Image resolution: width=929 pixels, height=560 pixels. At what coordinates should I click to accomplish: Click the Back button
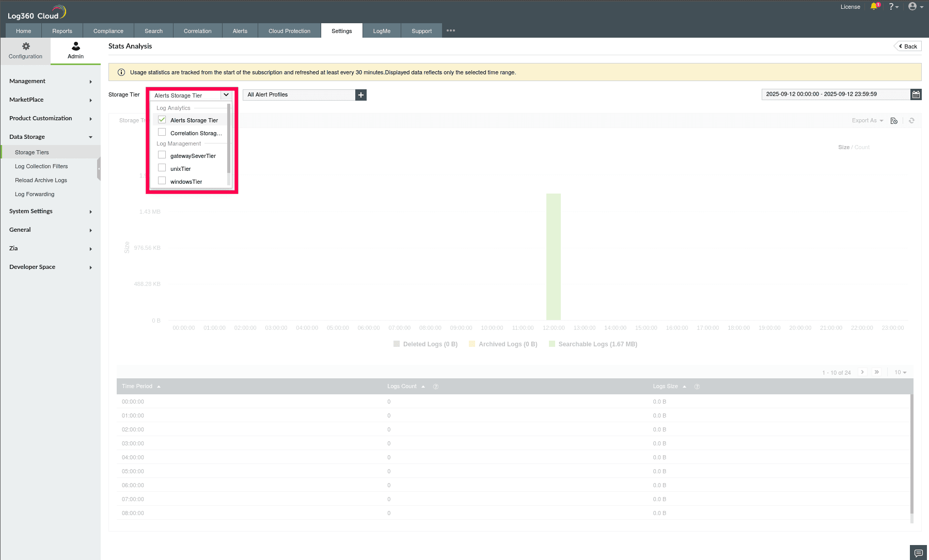tap(908, 46)
